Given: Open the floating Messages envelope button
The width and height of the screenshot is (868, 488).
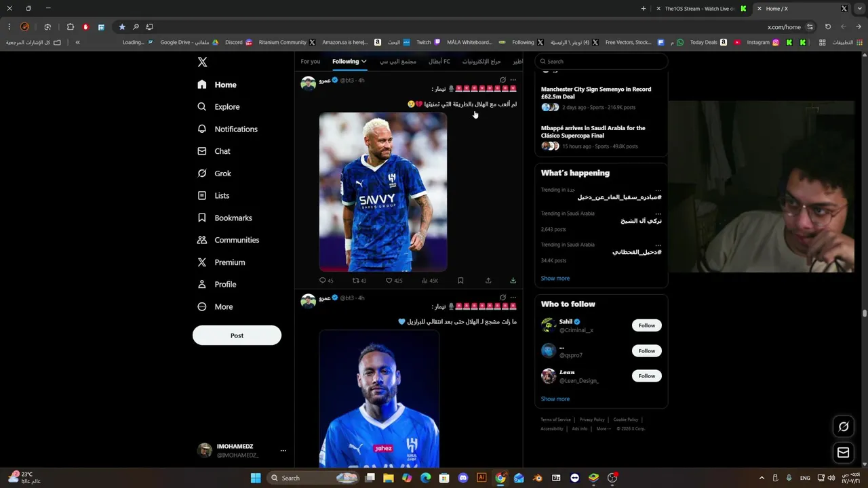Looking at the screenshot, I should point(844,452).
